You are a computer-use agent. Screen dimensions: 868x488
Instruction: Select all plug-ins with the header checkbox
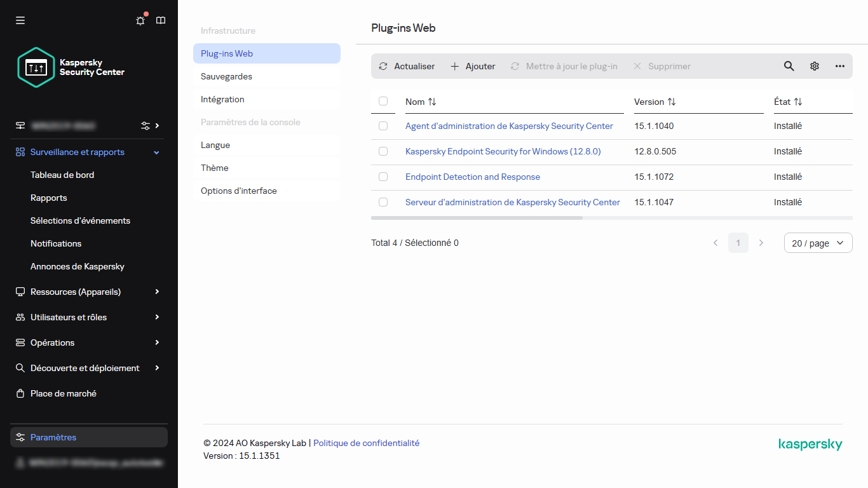[383, 101]
